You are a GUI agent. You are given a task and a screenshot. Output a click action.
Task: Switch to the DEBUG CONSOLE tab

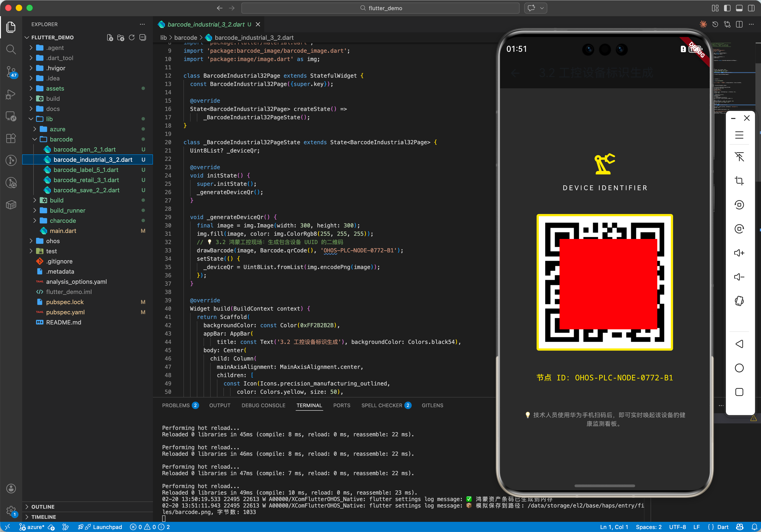pyautogui.click(x=263, y=405)
